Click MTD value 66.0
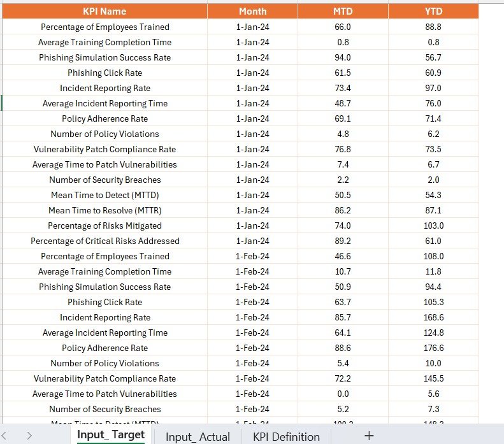This screenshot has height=444, width=504. pyautogui.click(x=343, y=27)
